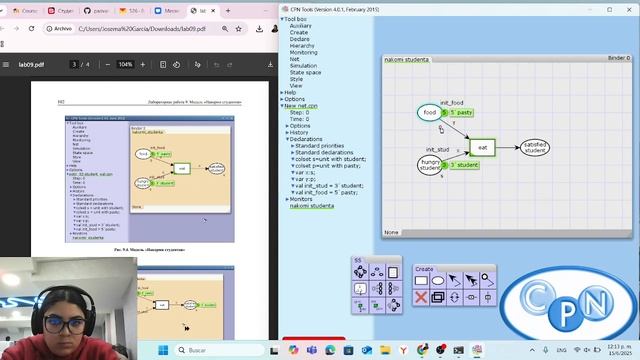This screenshot has width=640, height=360.
Task: Collapse the Tool box tree node
Action: pos(282,19)
